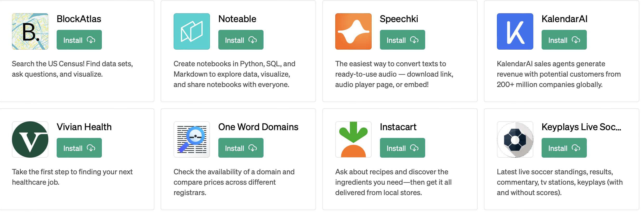The height and width of the screenshot is (213, 644).
Task: Install the BlockAtlas plugin
Action: pos(79,40)
